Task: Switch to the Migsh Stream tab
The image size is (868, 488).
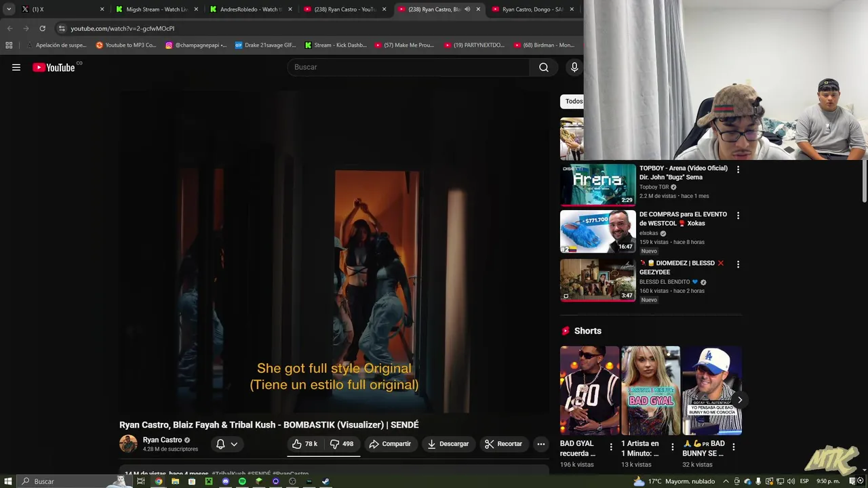Action: tap(157, 9)
